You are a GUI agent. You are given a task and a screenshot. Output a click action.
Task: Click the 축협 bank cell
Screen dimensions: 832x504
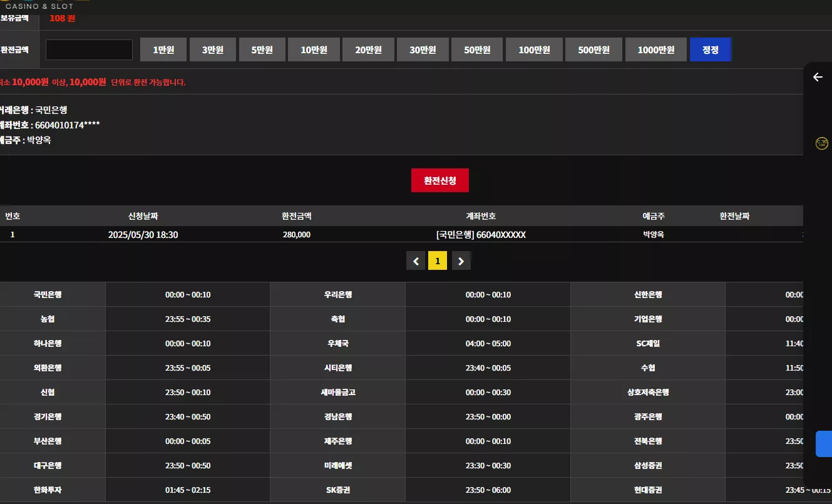[x=338, y=319]
